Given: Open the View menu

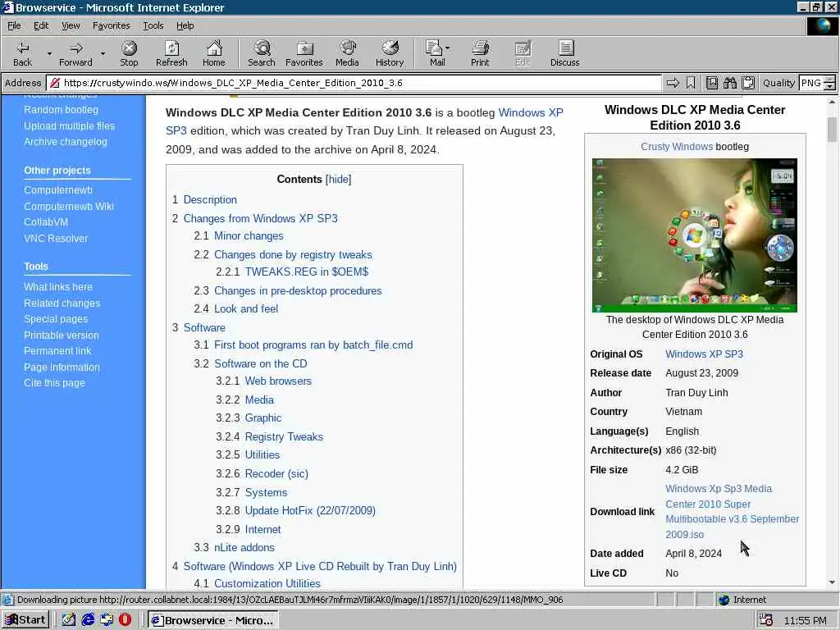Looking at the screenshot, I should click(71, 25).
